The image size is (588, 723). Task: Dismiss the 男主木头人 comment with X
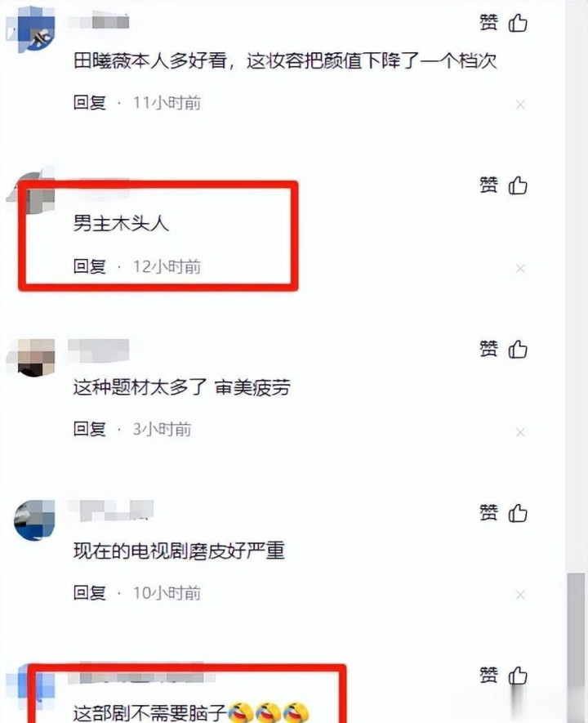pos(520,268)
